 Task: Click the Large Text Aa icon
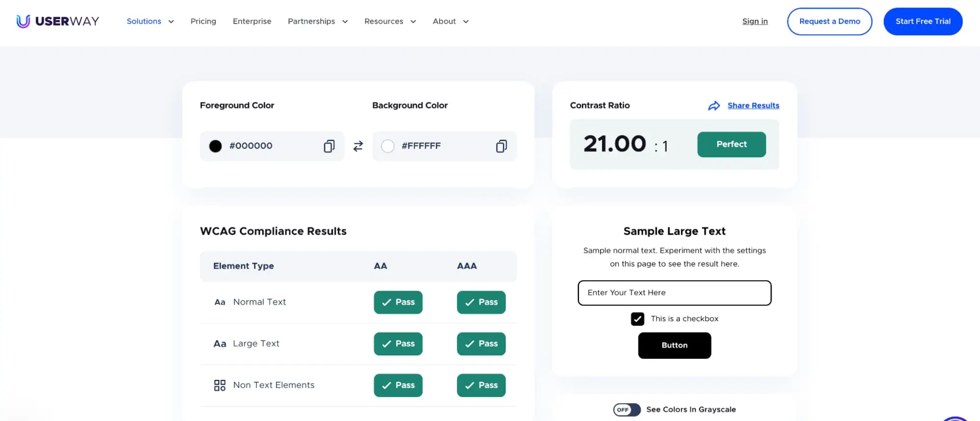point(220,344)
